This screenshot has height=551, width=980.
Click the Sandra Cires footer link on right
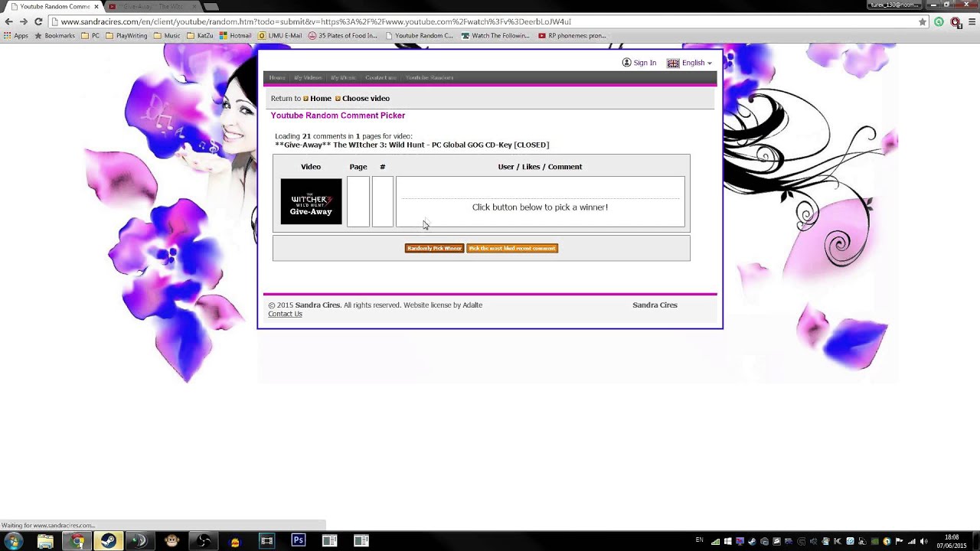(x=655, y=305)
